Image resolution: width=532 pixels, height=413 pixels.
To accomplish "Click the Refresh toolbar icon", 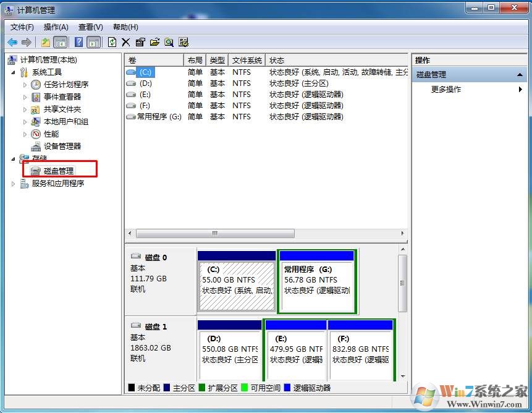I will click(x=112, y=43).
